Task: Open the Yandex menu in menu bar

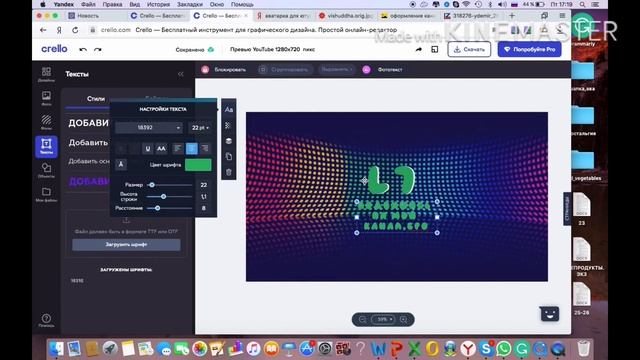Action: point(64,4)
